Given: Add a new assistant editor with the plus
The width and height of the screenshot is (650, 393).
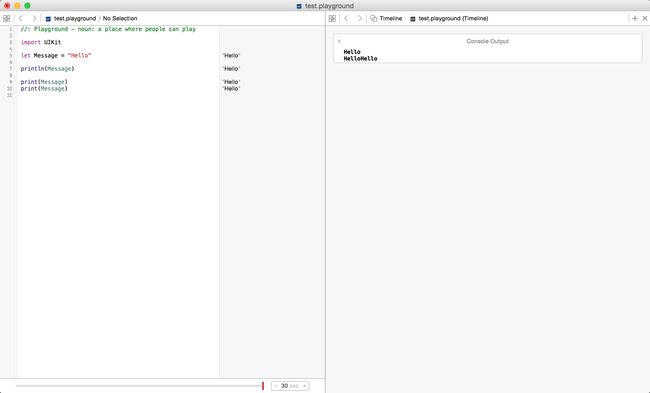Looking at the screenshot, I should 635,18.
